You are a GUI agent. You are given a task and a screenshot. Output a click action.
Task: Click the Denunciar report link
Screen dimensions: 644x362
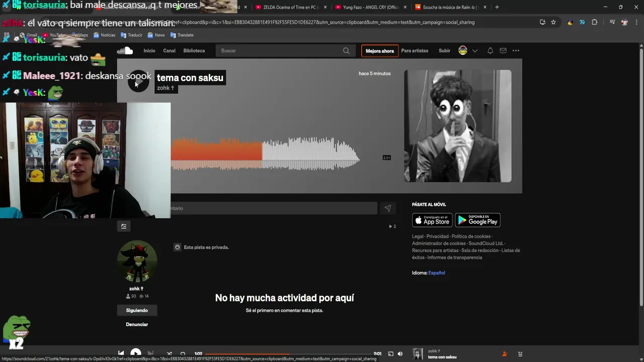pyautogui.click(x=137, y=324)
